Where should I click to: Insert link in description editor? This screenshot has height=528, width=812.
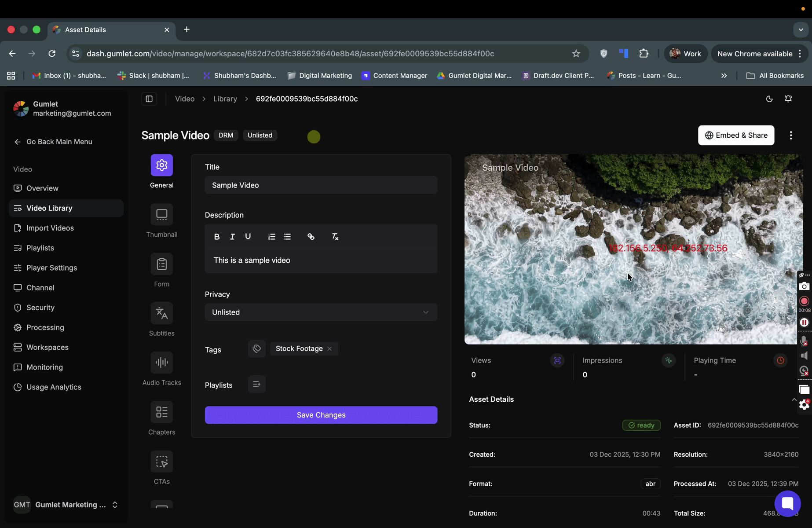click(311, 237)
